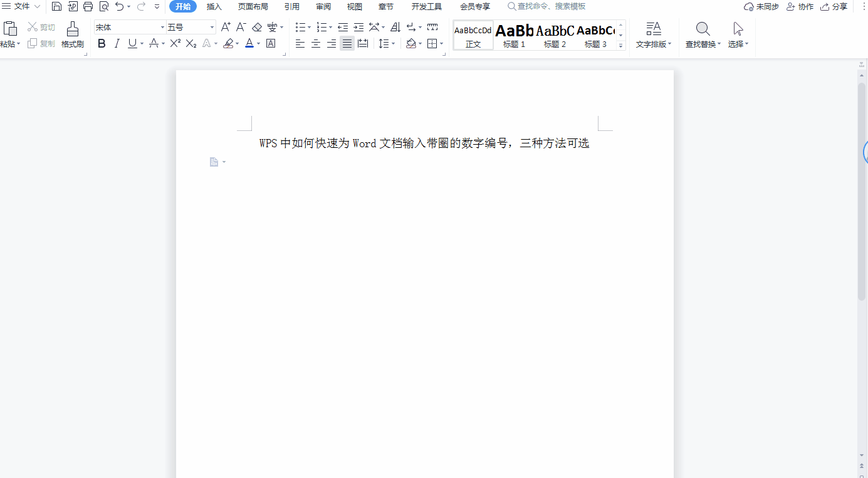This screenshot has height=478, width=868.
Task: Open the line spacing dropdown
Action: click(393, 44)
